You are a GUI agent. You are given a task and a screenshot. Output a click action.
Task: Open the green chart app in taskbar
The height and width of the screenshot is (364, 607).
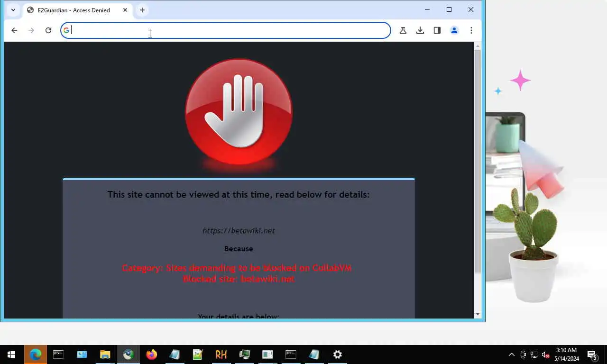198,355
